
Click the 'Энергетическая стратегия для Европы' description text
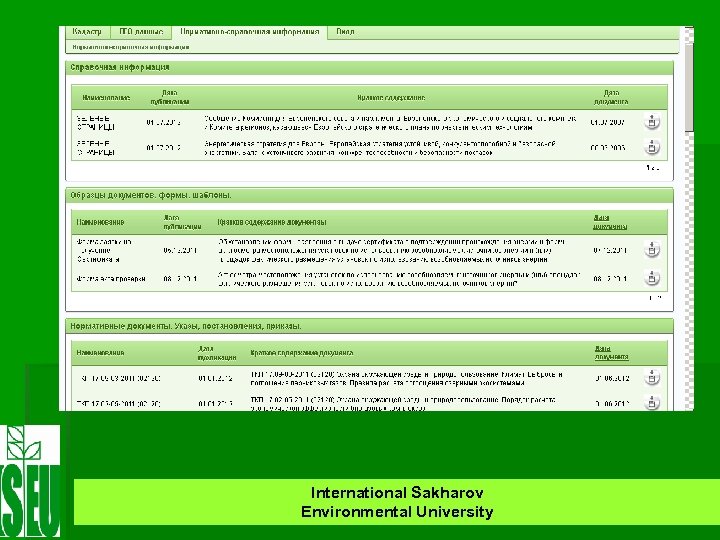point(380,148)
